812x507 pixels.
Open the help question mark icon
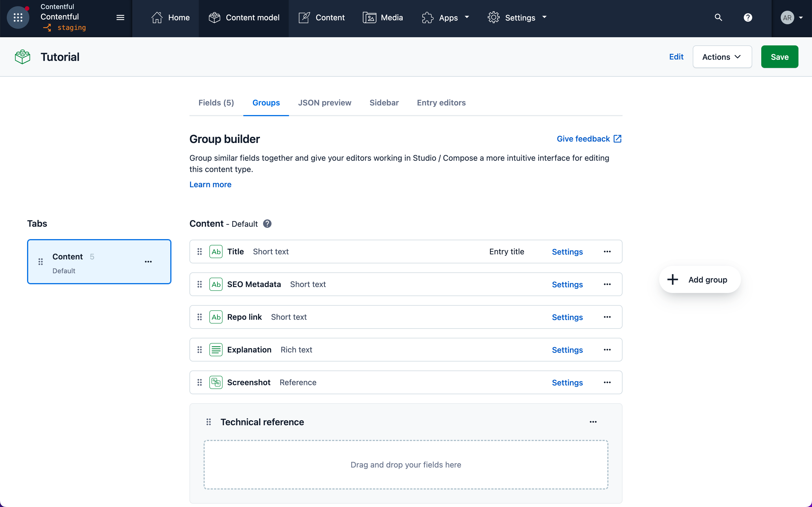coord(748,17)
